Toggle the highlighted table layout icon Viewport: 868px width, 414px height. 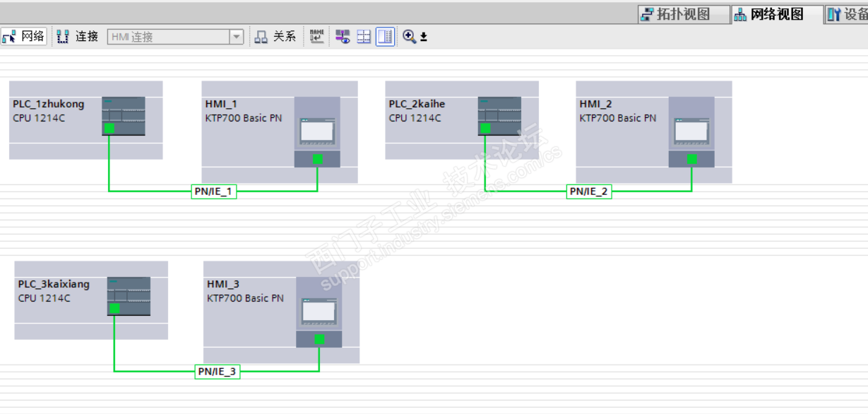385,37
